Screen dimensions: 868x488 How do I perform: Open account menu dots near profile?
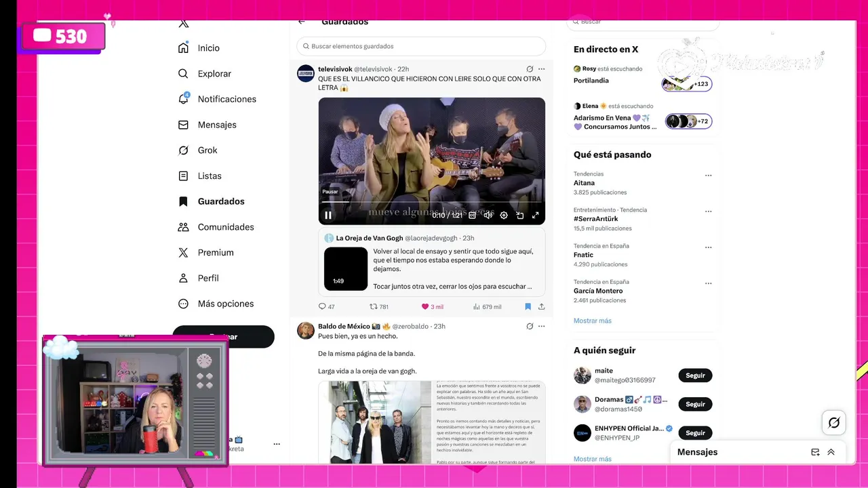click(277, 444)
